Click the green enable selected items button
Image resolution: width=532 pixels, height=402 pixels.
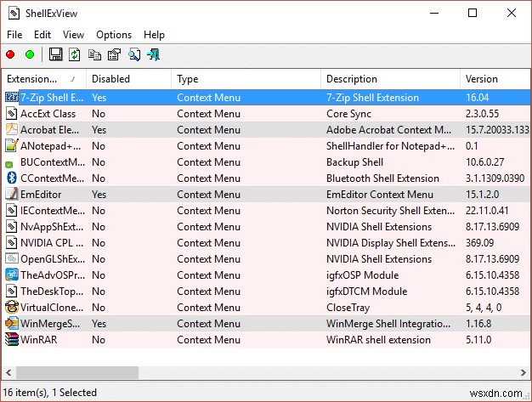coord(30,54)
